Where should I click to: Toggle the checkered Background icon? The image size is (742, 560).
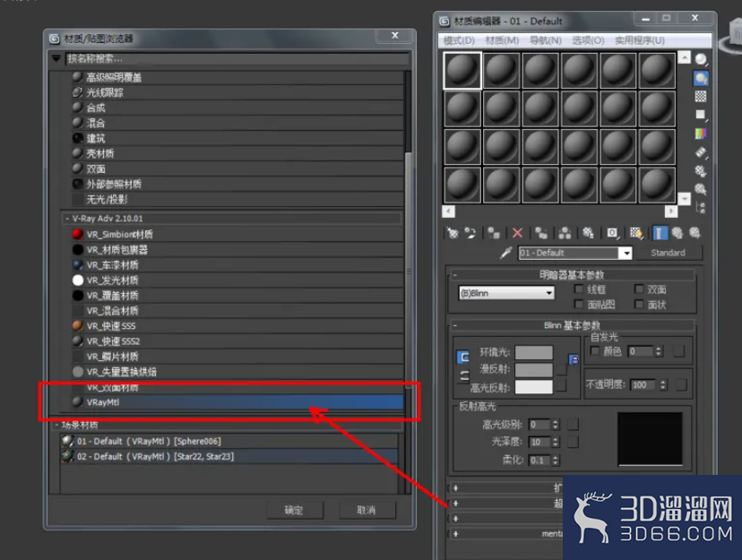pos(701,97)
